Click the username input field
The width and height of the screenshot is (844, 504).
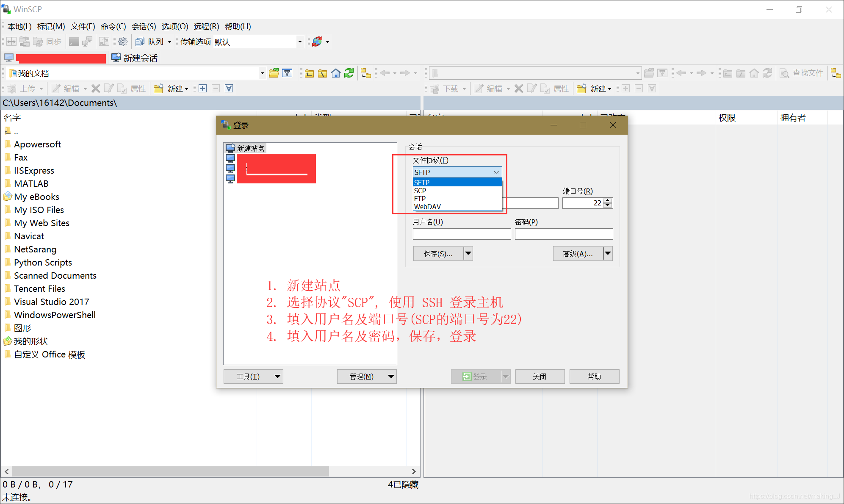point(462,234)
